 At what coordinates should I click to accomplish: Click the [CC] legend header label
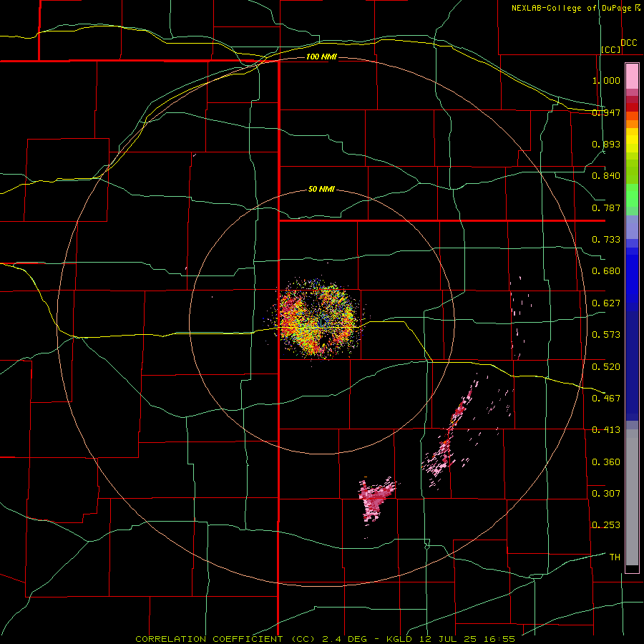(x=611, y=49)
